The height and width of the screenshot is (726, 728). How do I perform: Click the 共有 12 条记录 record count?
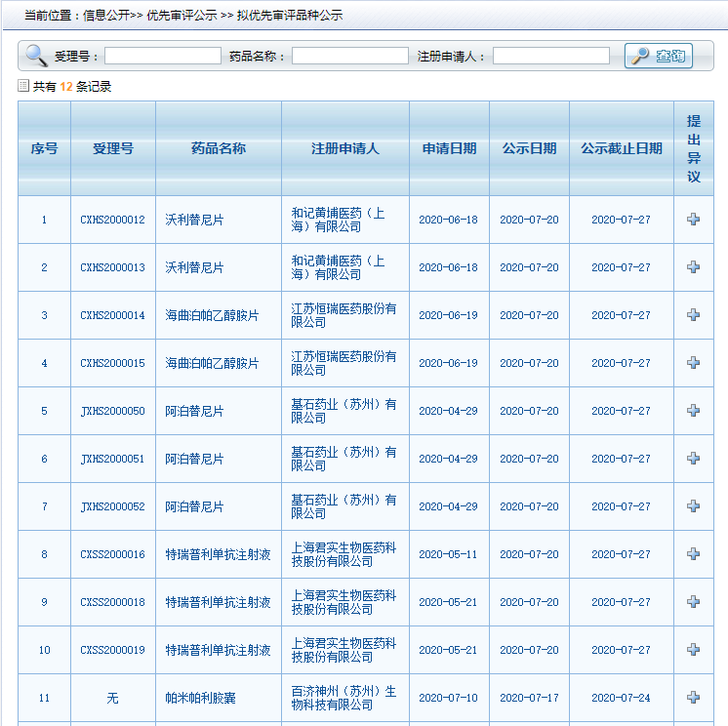click(72, 86)
